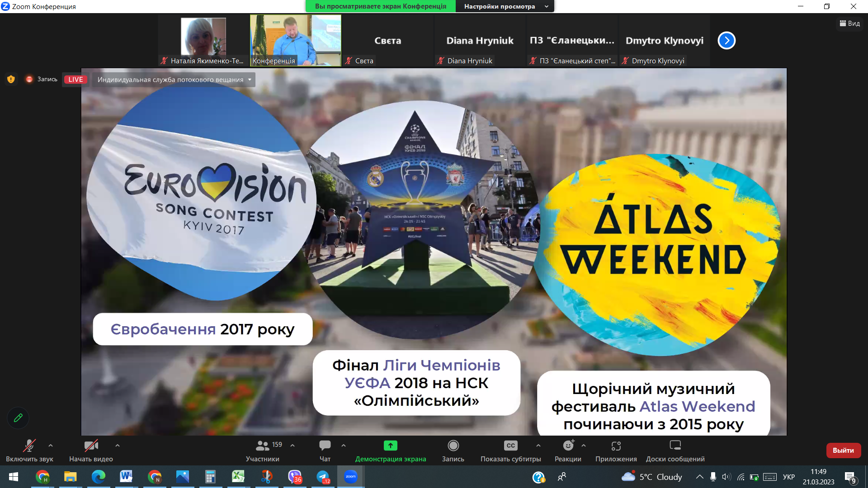Open the Participants panel icon

(262, 446)
